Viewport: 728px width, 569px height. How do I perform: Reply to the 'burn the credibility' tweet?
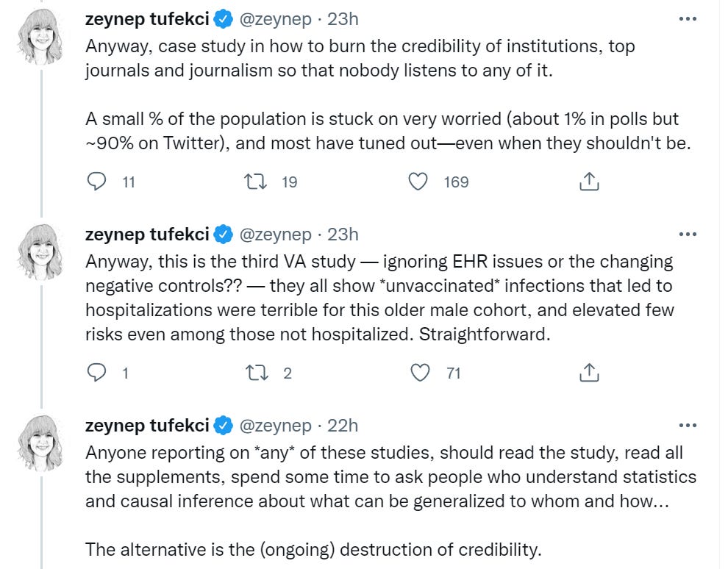click(98, 182)
